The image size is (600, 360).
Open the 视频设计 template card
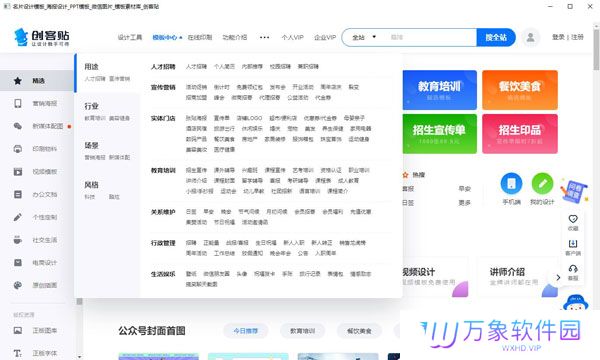[435, 277]
